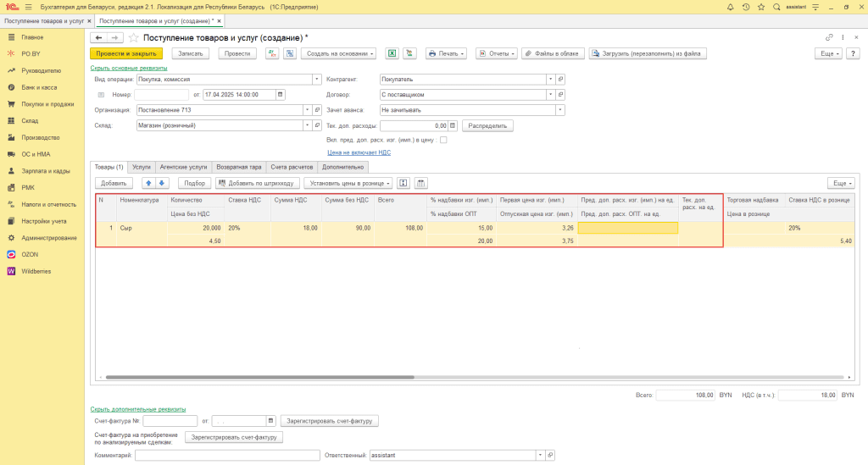Switch to the Услуги tab
This screenshot has width=868, height=465.
pyautogui.click(x=142, y=167)
